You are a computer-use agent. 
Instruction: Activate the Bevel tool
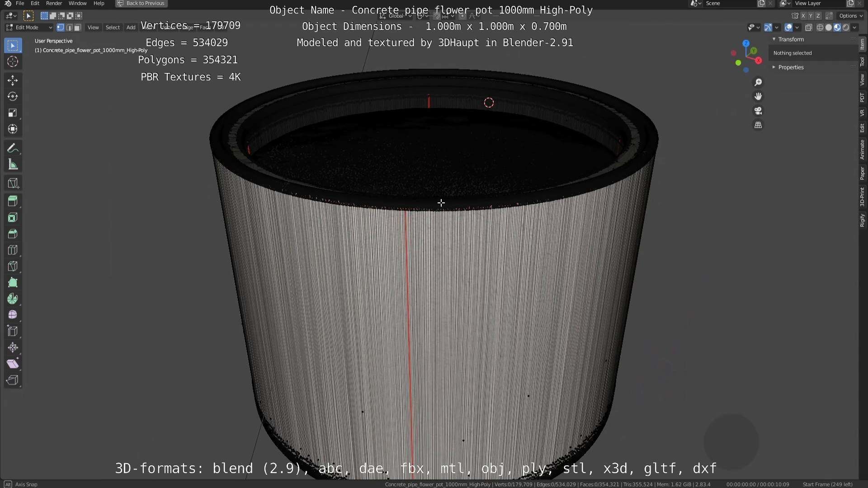(x=13, y=234)
